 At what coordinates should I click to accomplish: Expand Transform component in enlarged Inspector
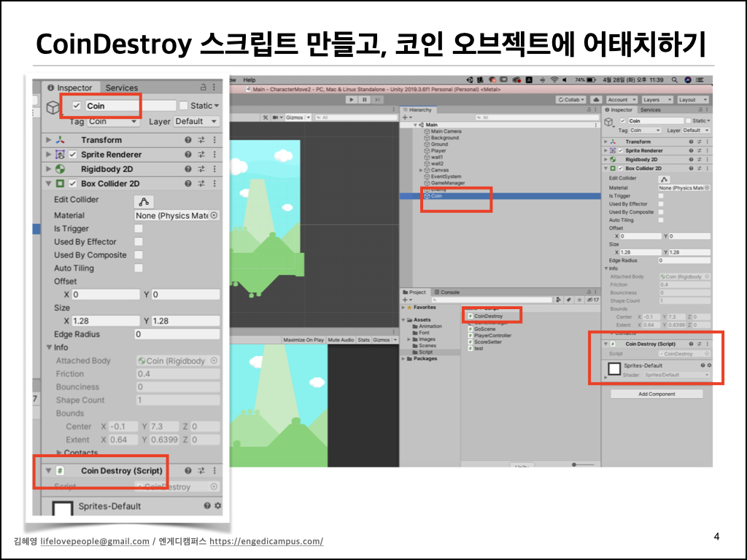pyautogui.click(x=49, y=140)
